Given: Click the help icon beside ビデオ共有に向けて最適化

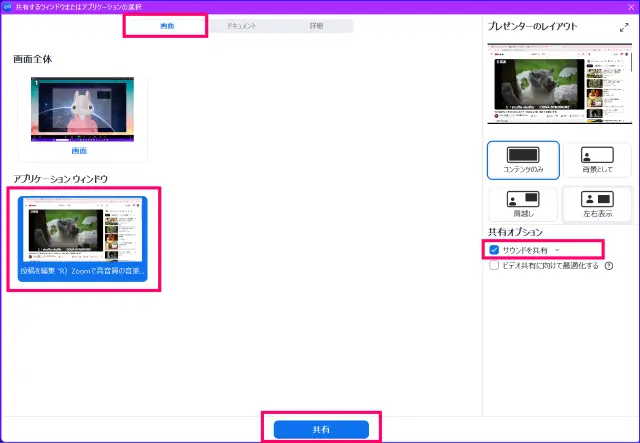Looking at the screenshot, I should coord(609,266).
